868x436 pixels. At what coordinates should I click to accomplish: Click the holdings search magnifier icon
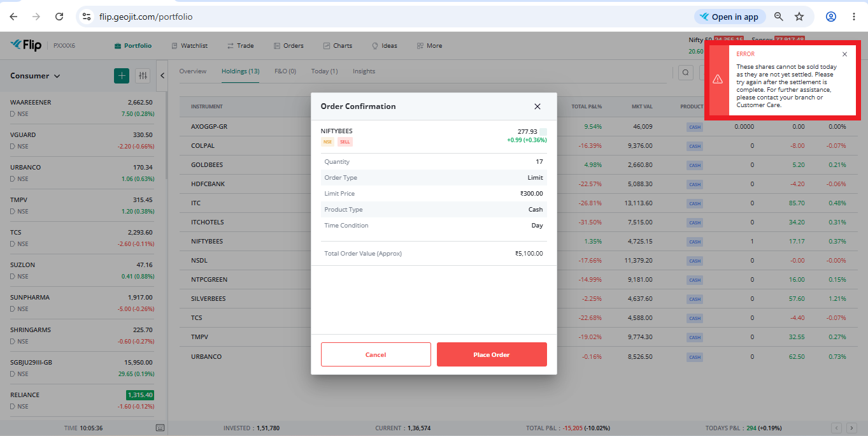[x=686, y=73]
